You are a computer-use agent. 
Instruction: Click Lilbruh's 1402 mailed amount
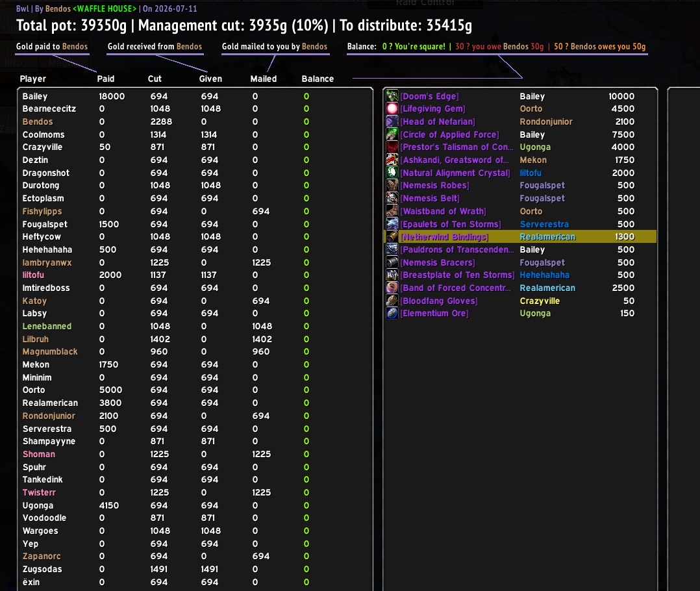[x=262, y=339]
